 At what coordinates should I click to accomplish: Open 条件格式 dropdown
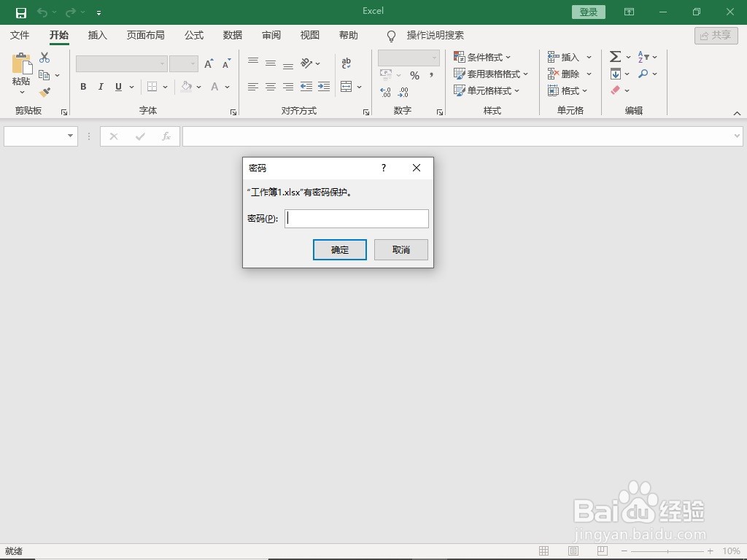click(x=481, y=57)
